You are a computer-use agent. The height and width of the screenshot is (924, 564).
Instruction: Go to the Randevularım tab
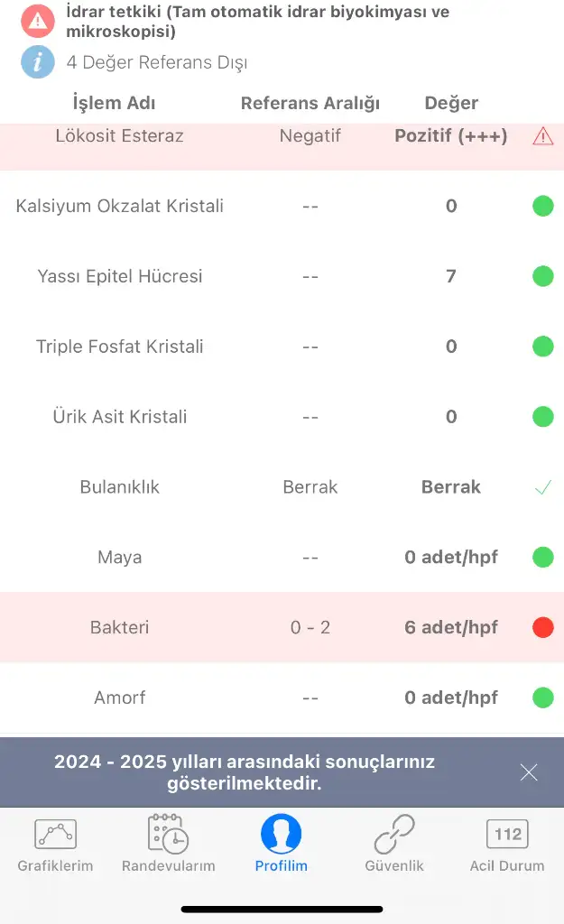pos(168,845)
